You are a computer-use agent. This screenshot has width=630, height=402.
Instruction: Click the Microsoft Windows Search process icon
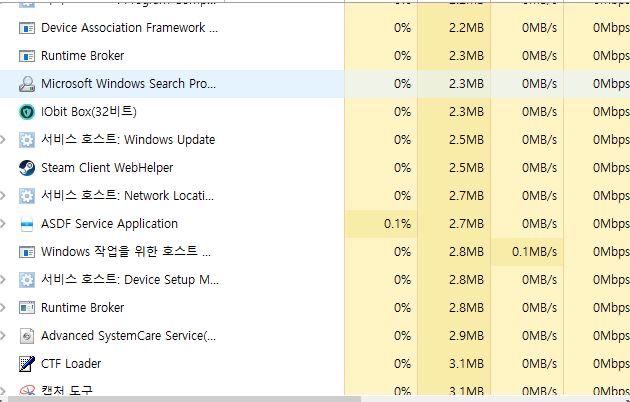click(27, 84)
